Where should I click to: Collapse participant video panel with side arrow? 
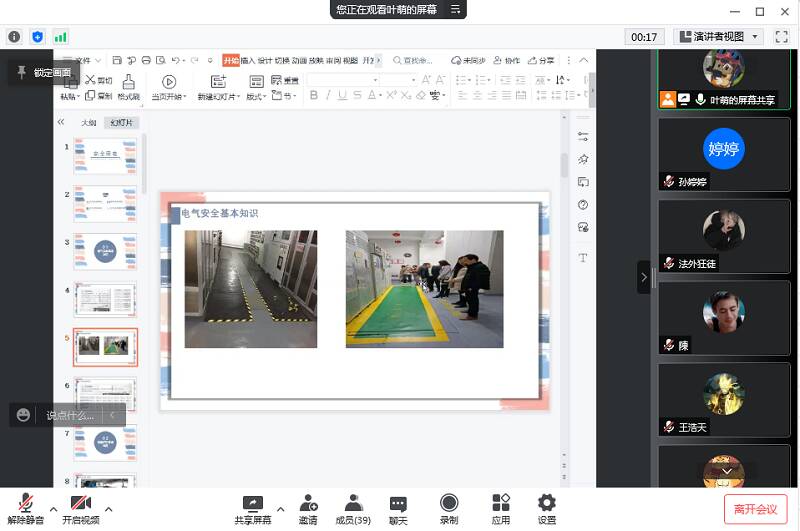click(x=644, y=277)
